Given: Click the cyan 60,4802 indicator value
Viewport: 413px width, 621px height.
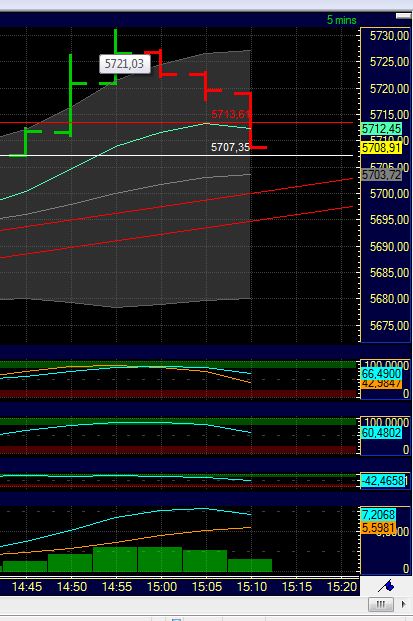Looking at the screenshot, I should 381,432.
